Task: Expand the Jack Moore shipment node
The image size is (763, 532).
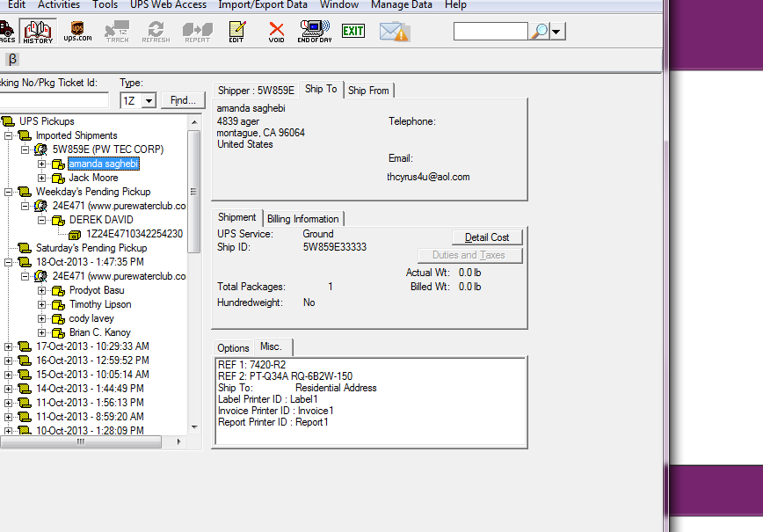Action: point(42,179)
